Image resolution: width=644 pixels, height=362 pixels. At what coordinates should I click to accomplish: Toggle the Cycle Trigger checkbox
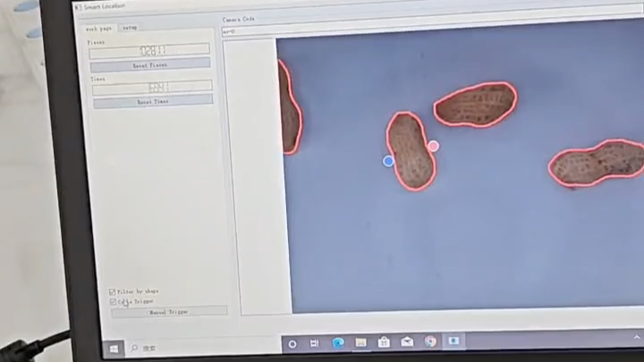tap(113, 302)
